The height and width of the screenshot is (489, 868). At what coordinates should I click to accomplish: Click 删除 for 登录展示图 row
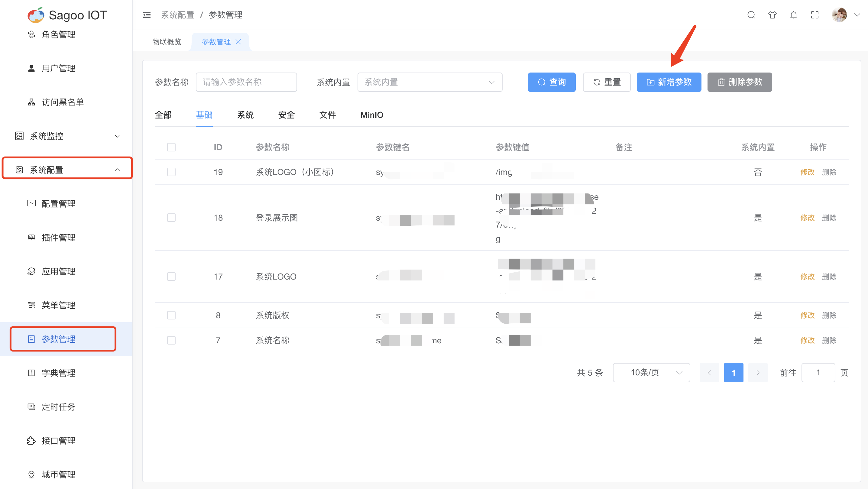pyautogui.click(x=829, y=218)
